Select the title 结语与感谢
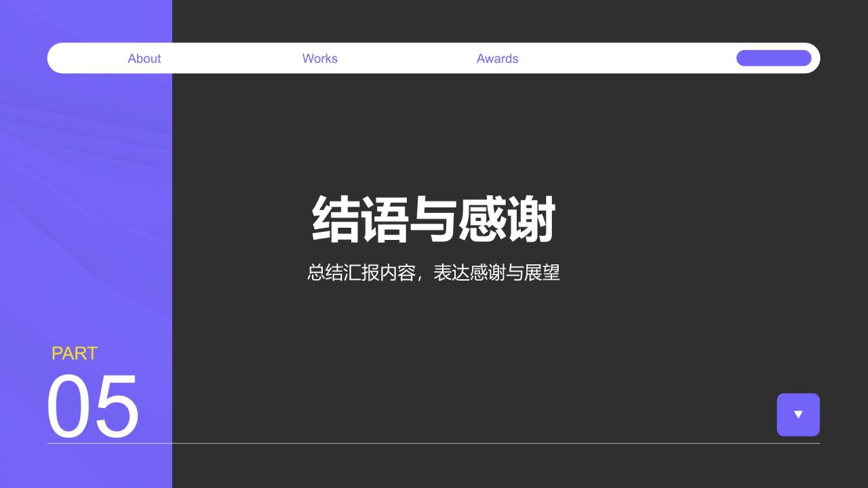The height and width of the screenshot is (488, 868). [x=434, y=219]
